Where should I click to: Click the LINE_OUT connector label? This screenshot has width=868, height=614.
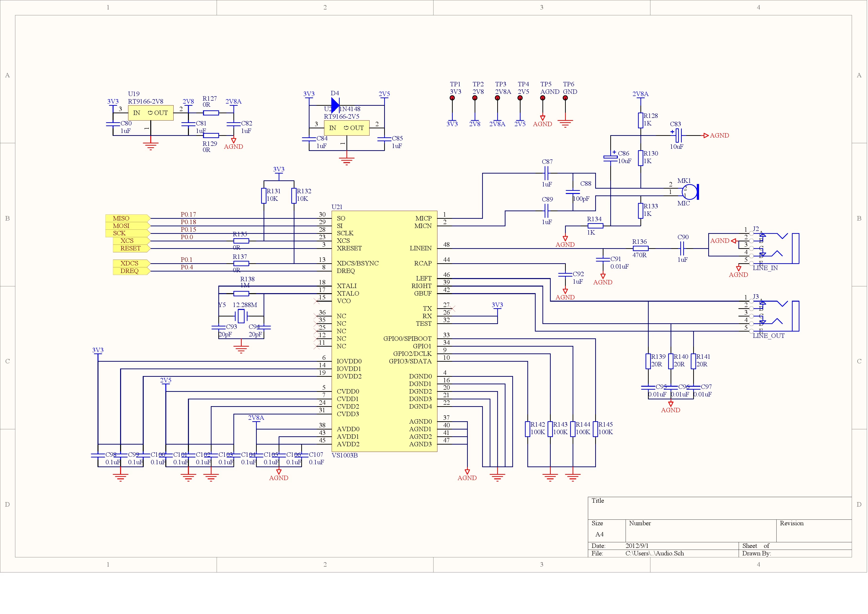(x=769, y=336)
